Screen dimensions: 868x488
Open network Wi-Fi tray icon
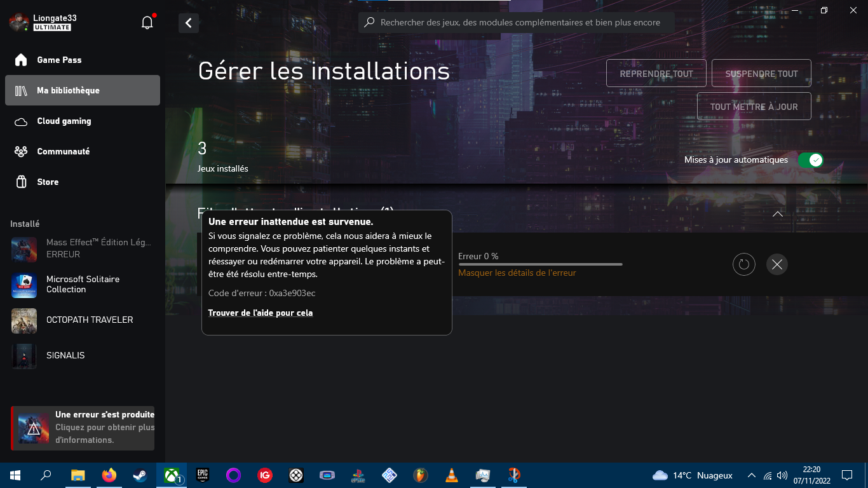pyautogui.click(x=768, y=475)
